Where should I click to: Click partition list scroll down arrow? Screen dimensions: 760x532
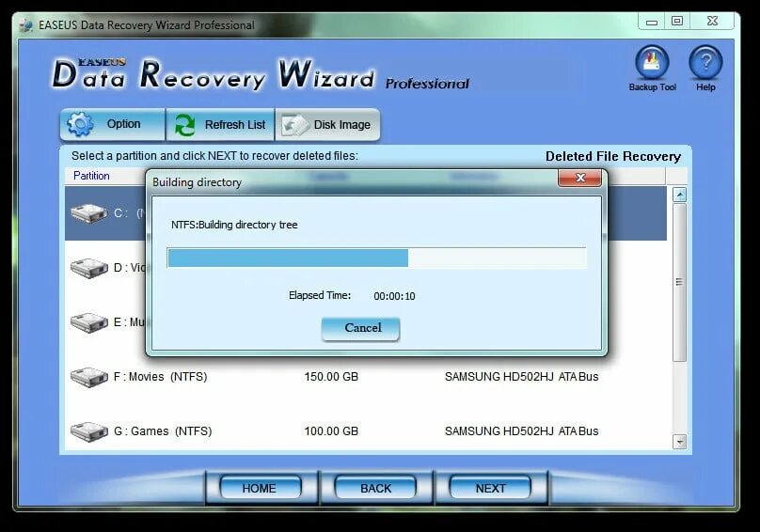679,442
